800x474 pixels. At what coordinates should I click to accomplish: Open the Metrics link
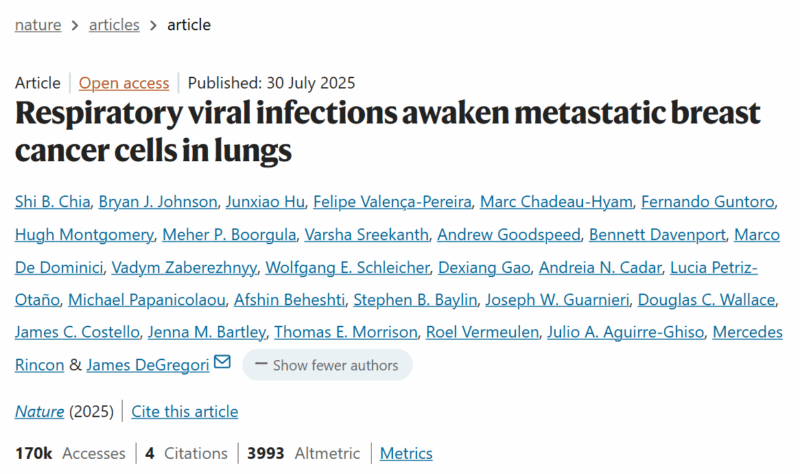[x=406, y=453]
